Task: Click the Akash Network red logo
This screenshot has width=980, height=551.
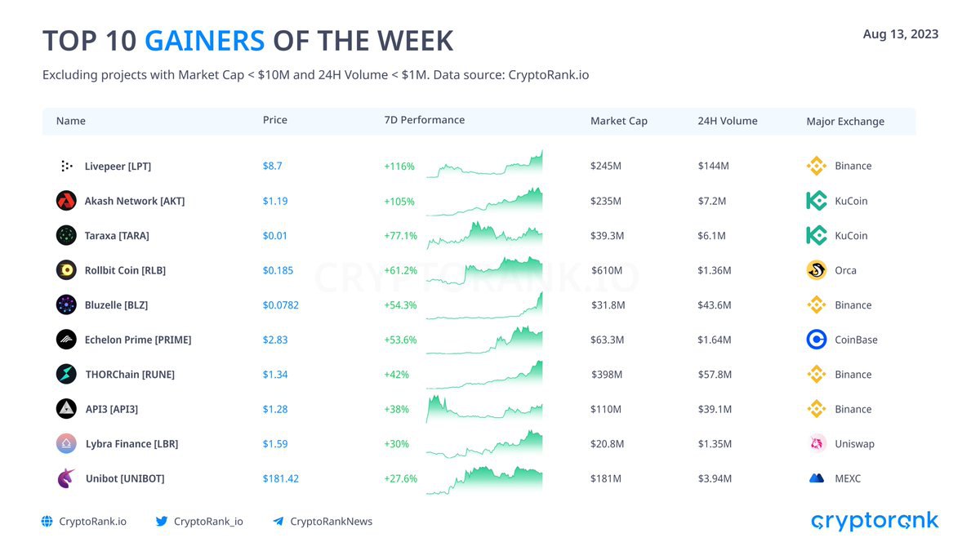Action: click(x=66, y=201)
